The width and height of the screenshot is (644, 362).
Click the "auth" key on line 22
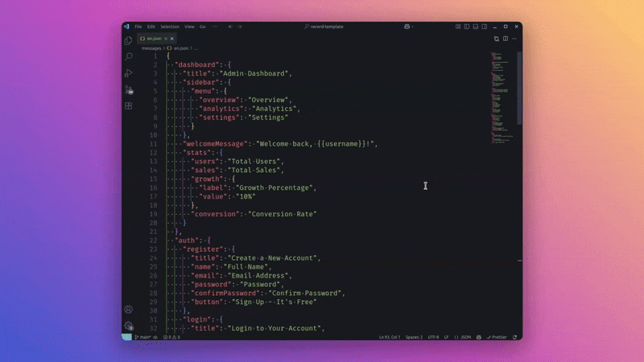tap(187, 240)
